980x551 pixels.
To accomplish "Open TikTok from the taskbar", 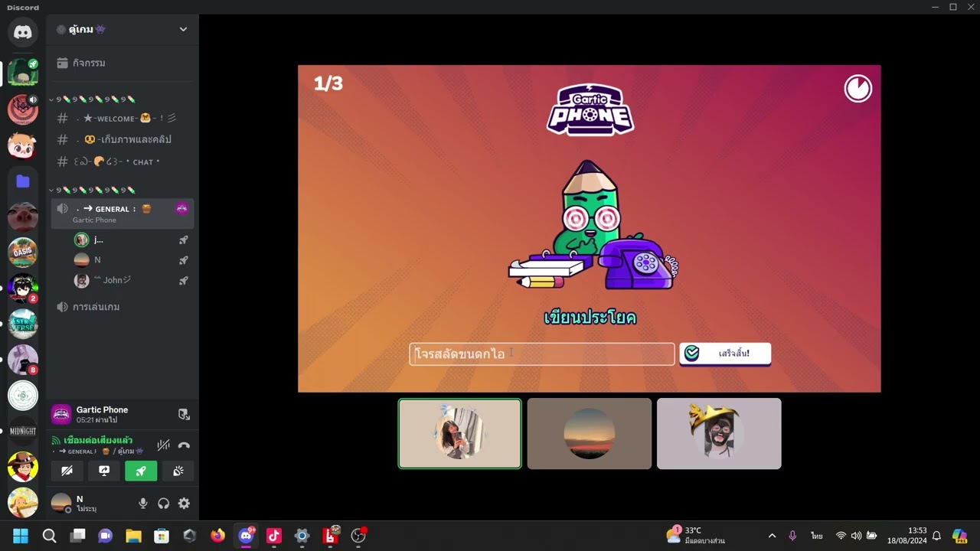I will pyautogui.click(x=274, y=536).
